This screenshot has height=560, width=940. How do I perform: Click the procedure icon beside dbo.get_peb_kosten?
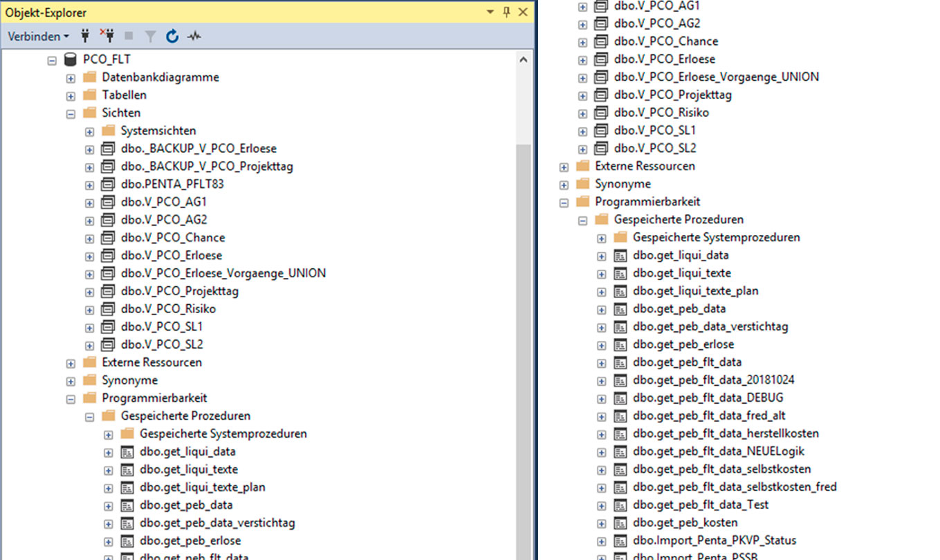coord(620,523)
